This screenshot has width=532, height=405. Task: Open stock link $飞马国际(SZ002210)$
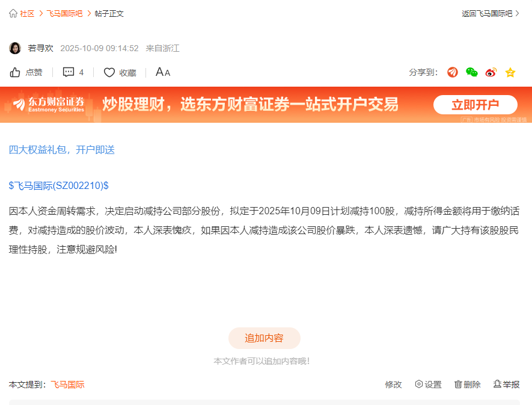pos(59,185)
